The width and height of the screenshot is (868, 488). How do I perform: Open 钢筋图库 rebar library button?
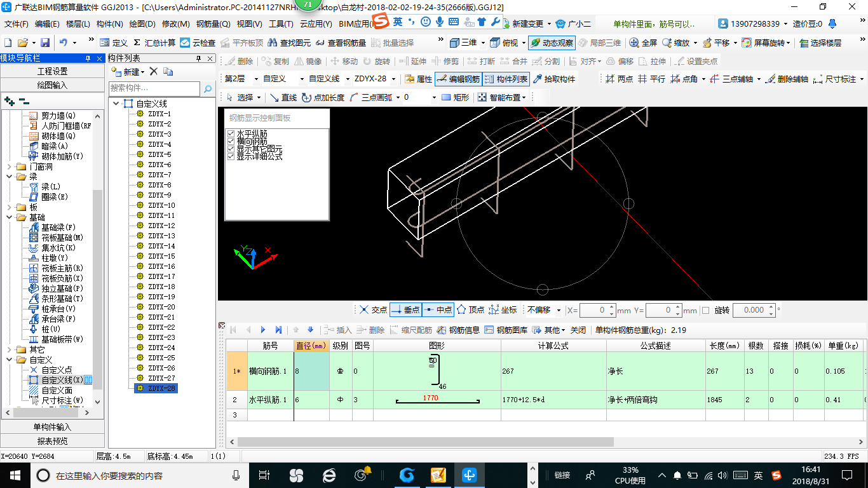(x=506, y=330)
